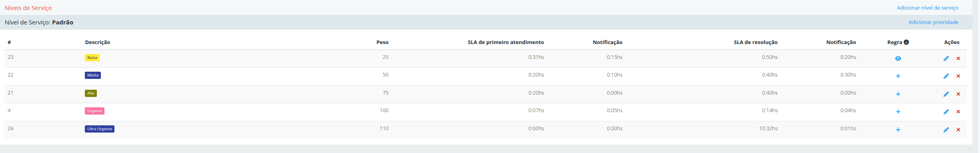Select the yellow Baixa priority label
The width and height of the screenshot is (980, 153).
click(92, 58)
